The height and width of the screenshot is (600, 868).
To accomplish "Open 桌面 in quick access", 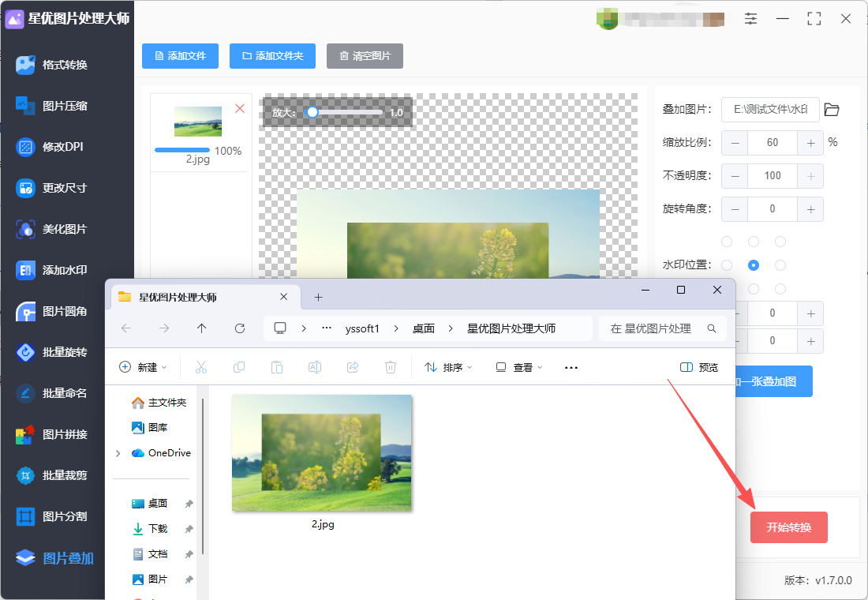I will pyautogui.click(x=149, y=504).
